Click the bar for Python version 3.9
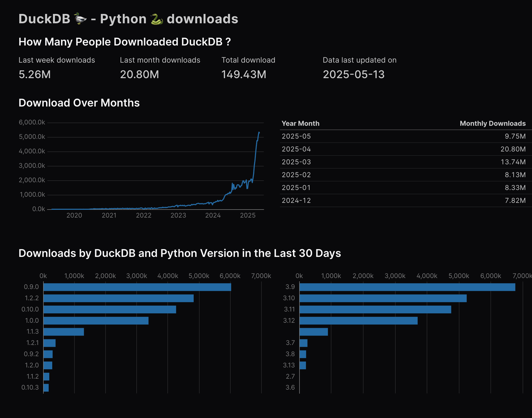 (x=407, y=287)
